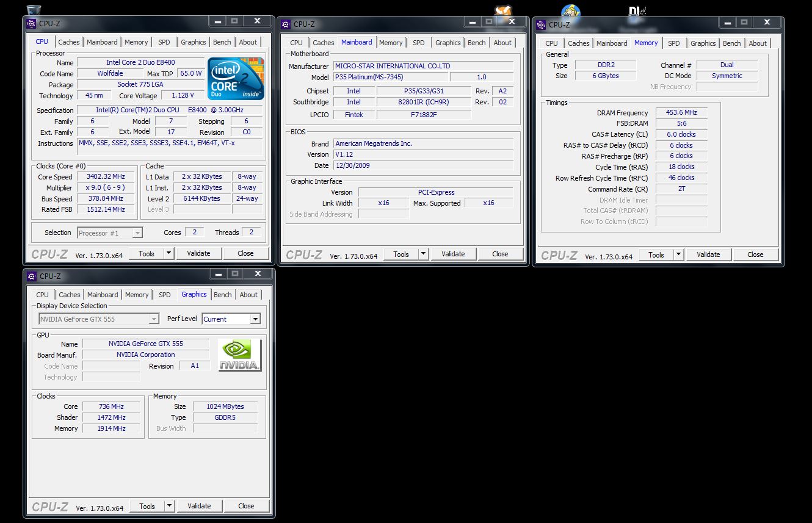Click the Level 2 cache value '6144 KBytes'
Image resolution: width=812 pixels, height=523 pixels.
(201, 198)
